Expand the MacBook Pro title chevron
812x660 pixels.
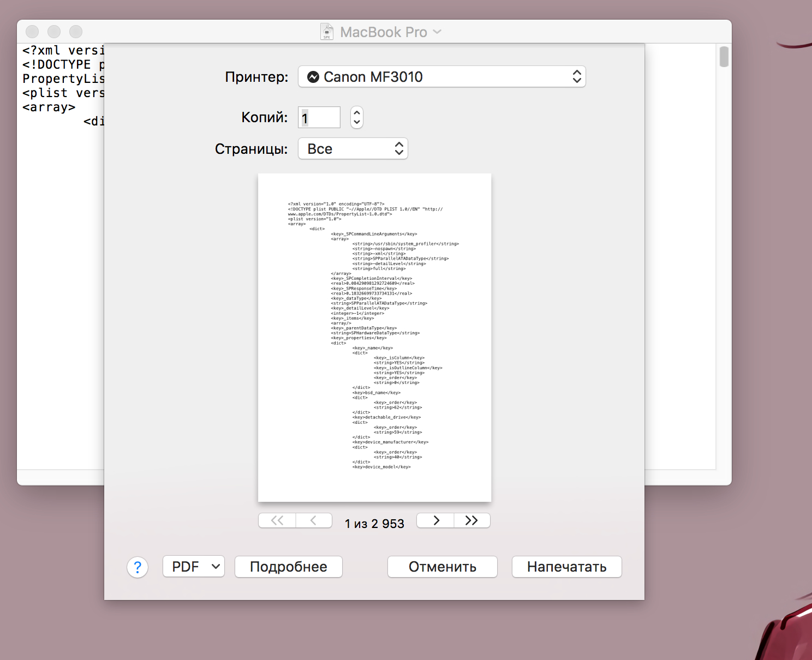437,32
